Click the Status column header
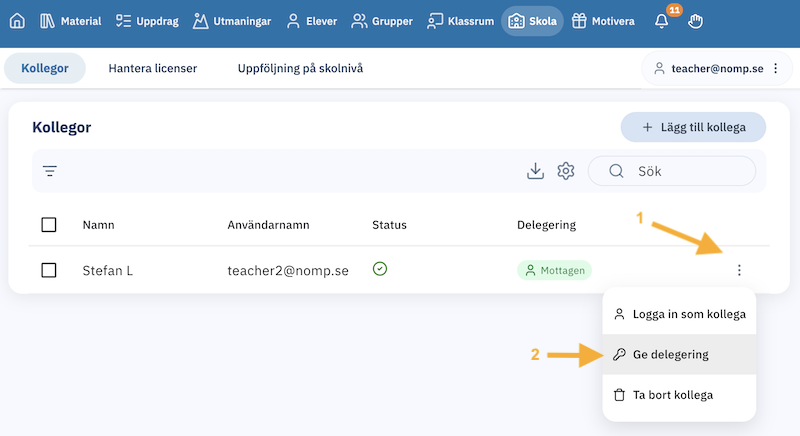The width and height of the screenshot is (800, 436). click(x=389, y=225)
